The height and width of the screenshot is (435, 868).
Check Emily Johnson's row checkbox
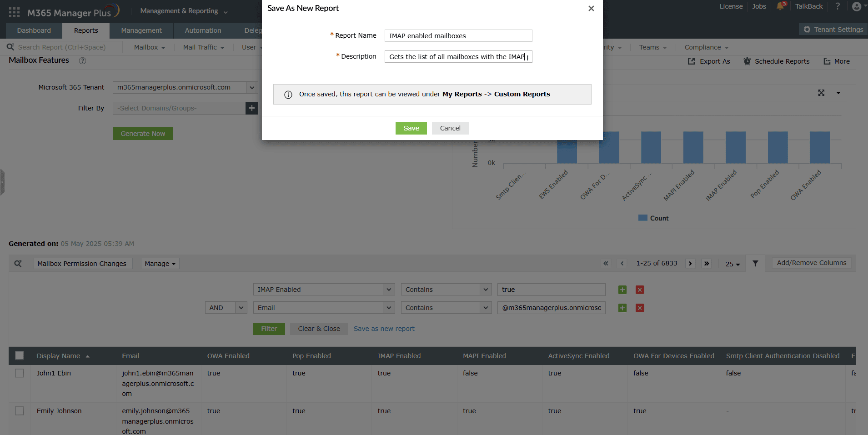tap(20, 410)
